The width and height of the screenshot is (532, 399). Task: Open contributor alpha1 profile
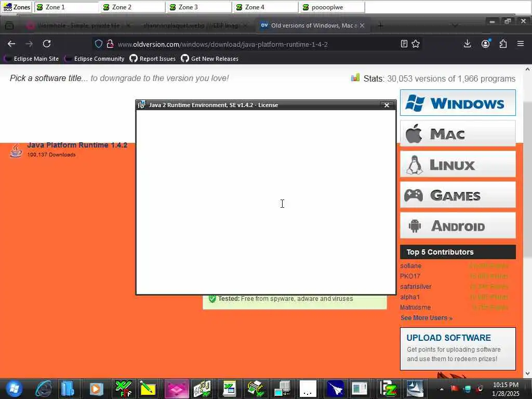tap(410, 297)
